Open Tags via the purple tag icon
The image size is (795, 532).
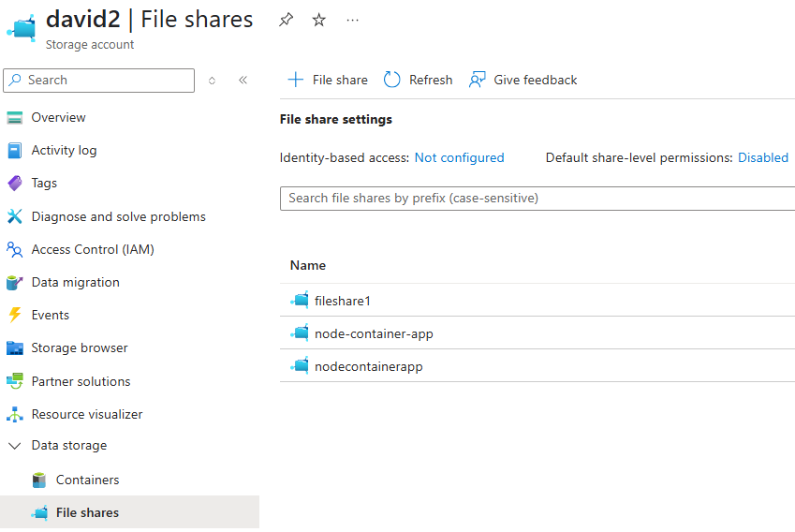click(x=15, y=183)
